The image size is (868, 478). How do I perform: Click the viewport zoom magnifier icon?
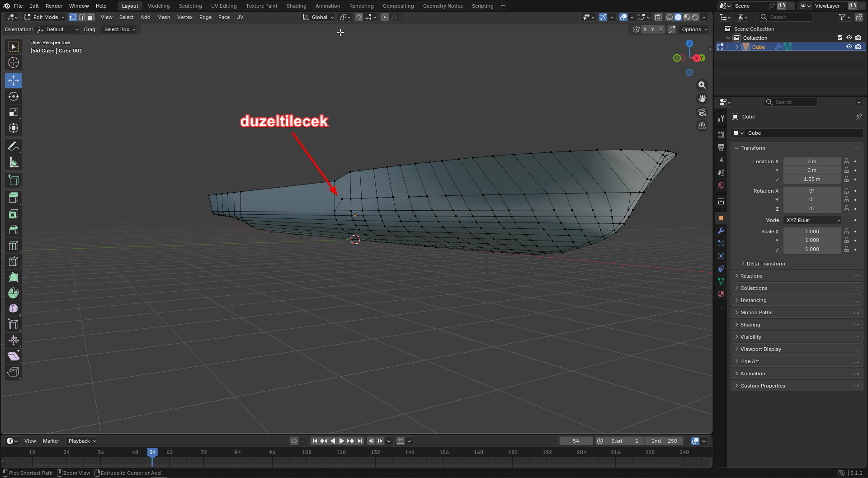tap(702, 85)
